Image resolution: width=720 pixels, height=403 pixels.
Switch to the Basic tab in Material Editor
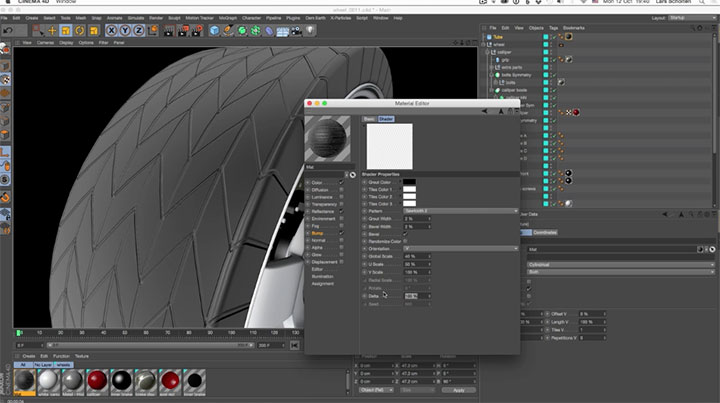coord(369,119)
